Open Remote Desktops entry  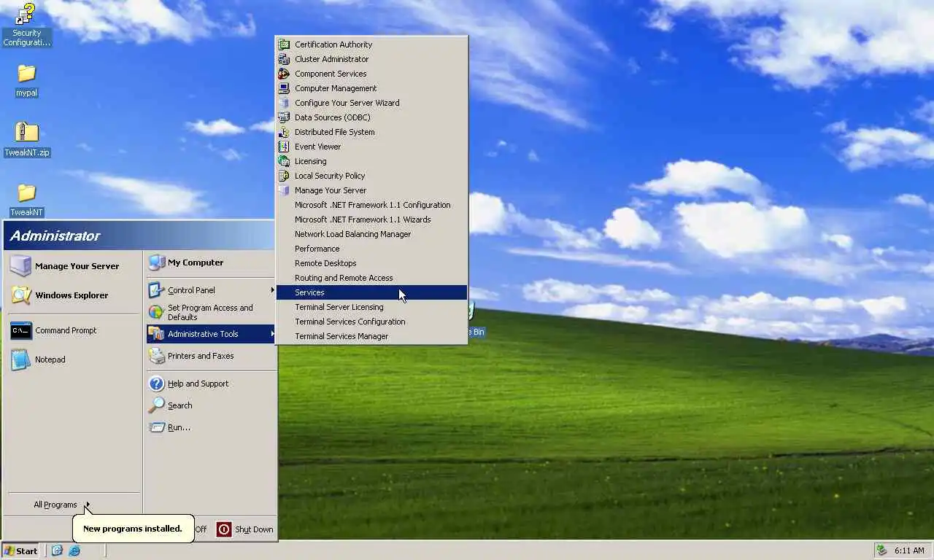coord(371,263)
